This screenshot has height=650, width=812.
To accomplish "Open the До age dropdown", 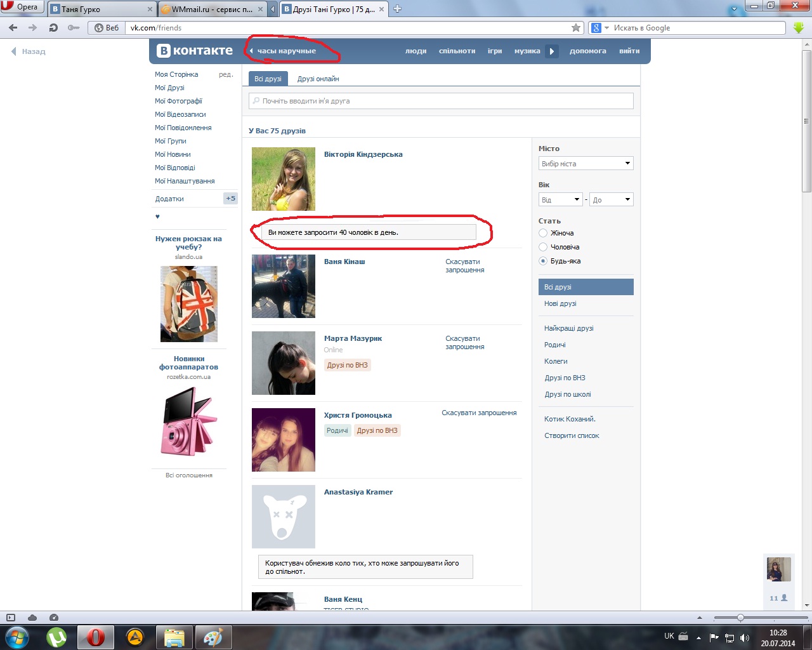I will click(x=612, y=200).
